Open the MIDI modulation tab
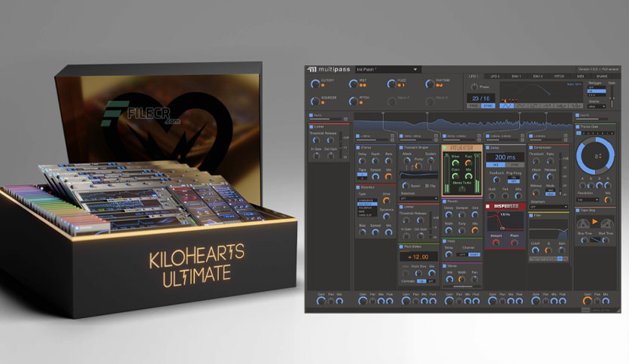Viewport: 629px width, 364px height. tap(579, 76)
